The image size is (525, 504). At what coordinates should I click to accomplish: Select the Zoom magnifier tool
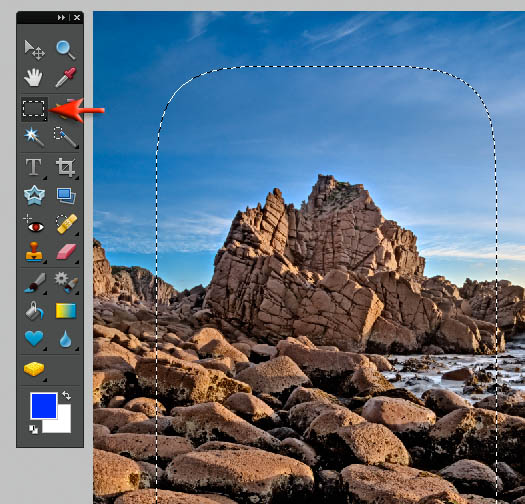(x=65, y=50)
